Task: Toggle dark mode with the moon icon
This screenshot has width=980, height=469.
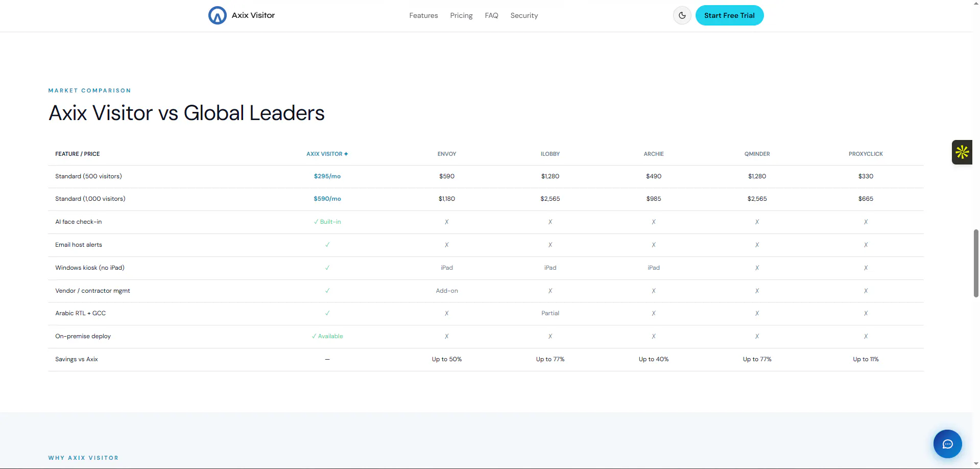Action: coord(682,15)
